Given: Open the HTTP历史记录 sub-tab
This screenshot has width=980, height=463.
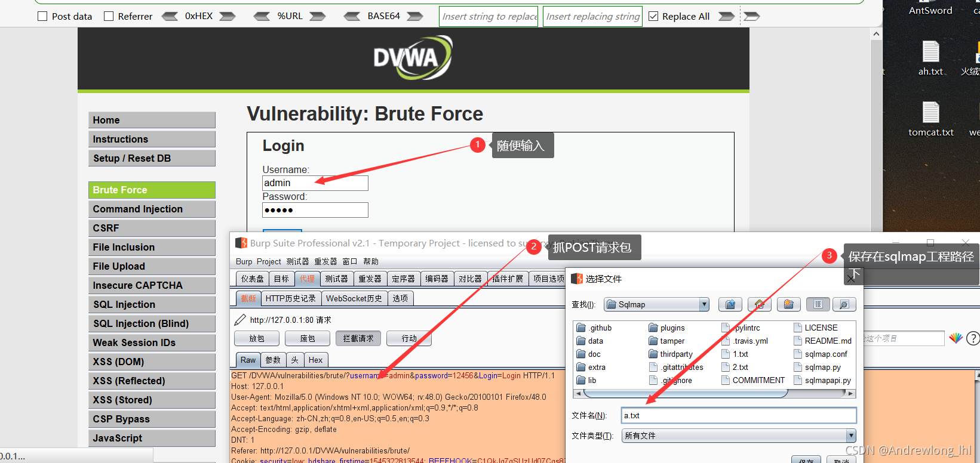Looking at the screenshot, I should pyautogui.click(x=291, y=298).
